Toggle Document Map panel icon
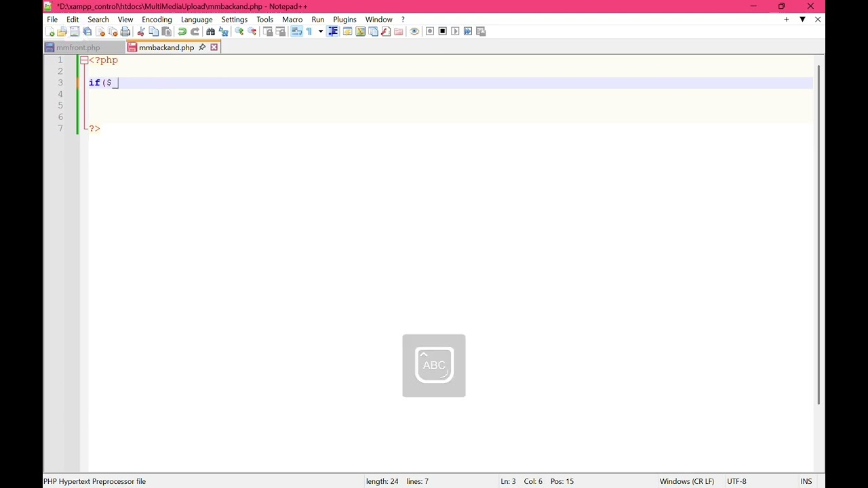868x488 pixels. click(x=360, y=31)
